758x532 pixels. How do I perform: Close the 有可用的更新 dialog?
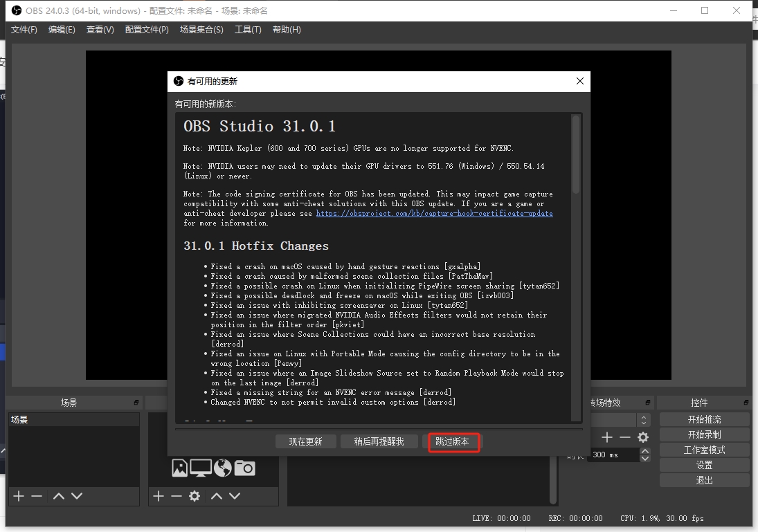pyautogui.click(x=580, y=81)
